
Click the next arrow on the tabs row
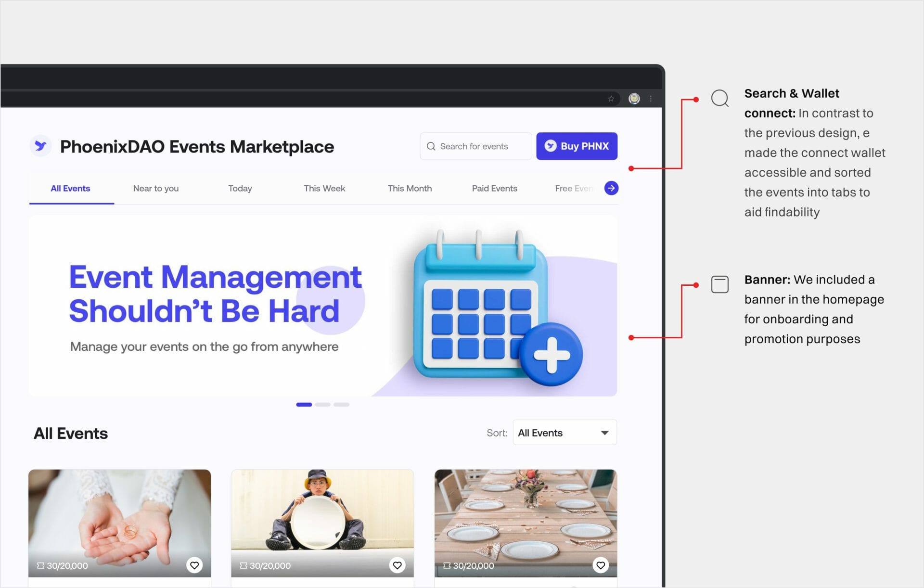pyautogui.click(x=611, y=188)
